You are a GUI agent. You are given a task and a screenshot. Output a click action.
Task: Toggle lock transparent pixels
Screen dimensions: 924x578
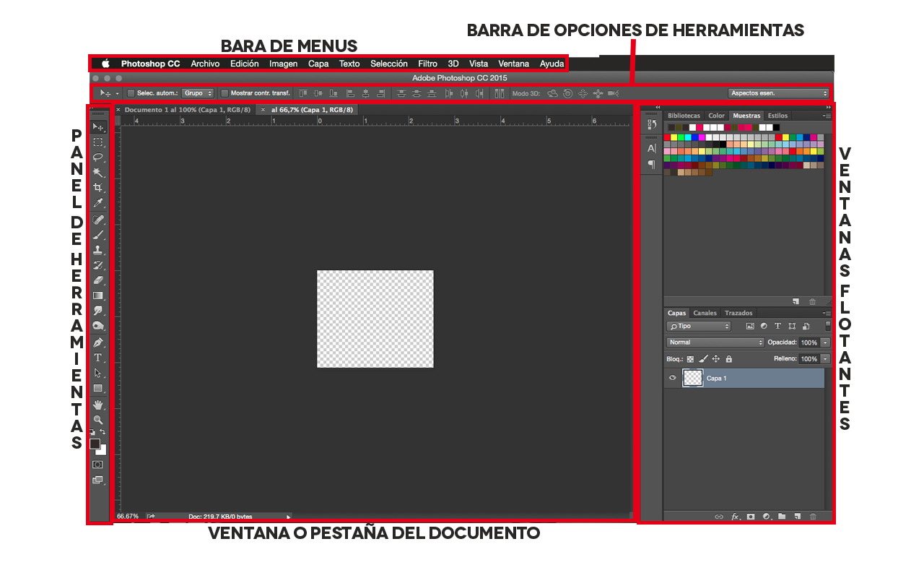690,359
